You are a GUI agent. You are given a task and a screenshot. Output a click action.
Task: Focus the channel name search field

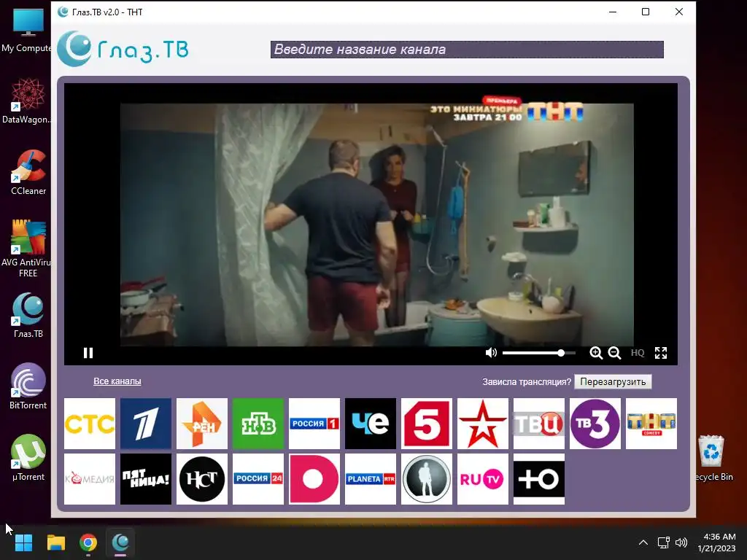click(x=467, y=50)
